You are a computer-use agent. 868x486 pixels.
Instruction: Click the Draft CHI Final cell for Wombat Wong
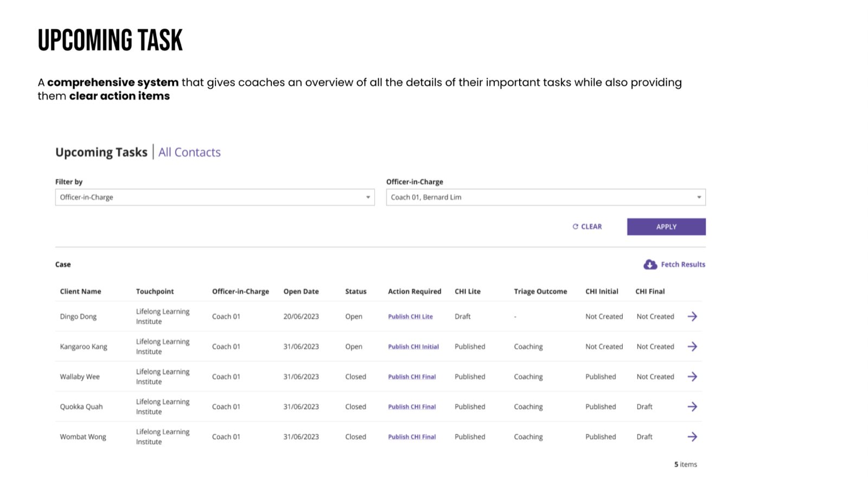pos(644,437)
